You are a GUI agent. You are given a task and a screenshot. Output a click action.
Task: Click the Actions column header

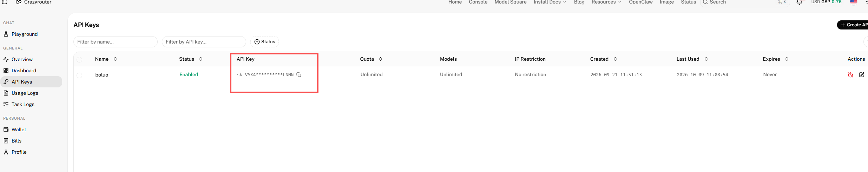(x=856, y=59)
